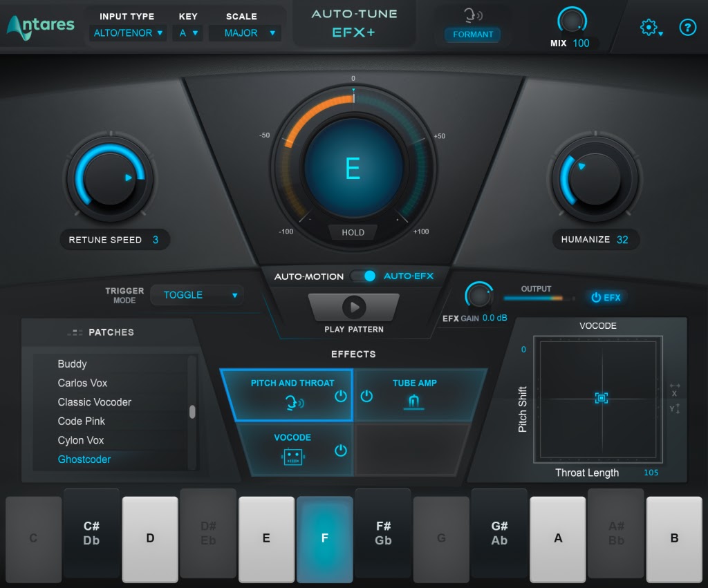This screenshot has width=708, height=588.
Task: Click the Mix value 100
Action: 581,44
